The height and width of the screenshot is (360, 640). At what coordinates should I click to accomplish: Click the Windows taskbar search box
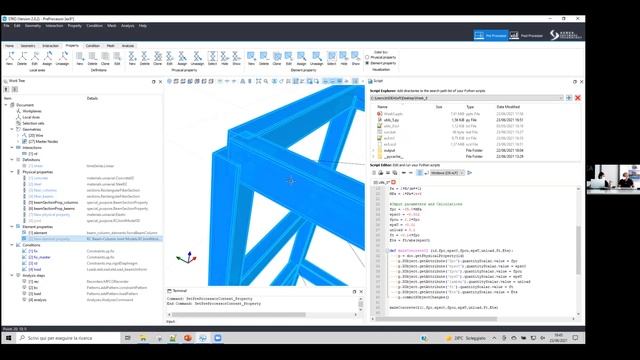pos(69,338)
